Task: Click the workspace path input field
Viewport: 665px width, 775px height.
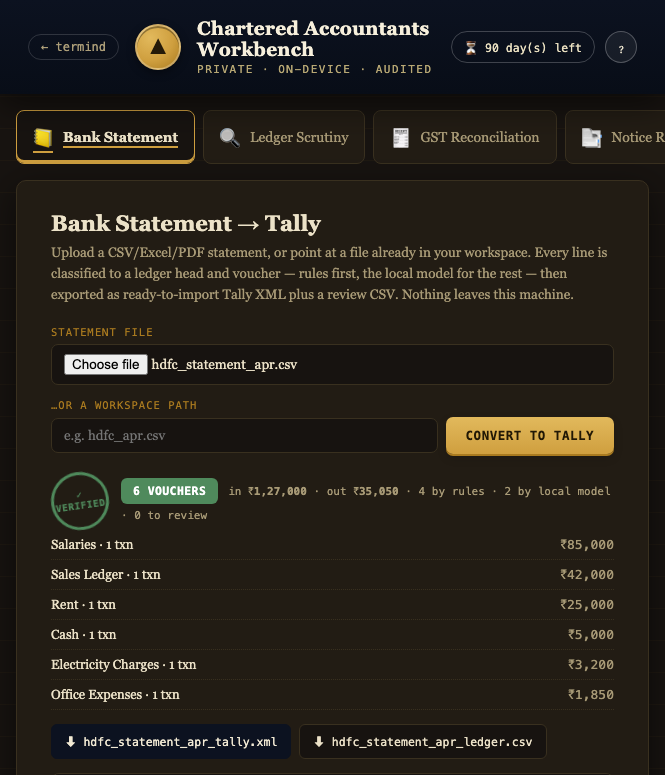Action: pyautogui.click(x=244, y=435)
